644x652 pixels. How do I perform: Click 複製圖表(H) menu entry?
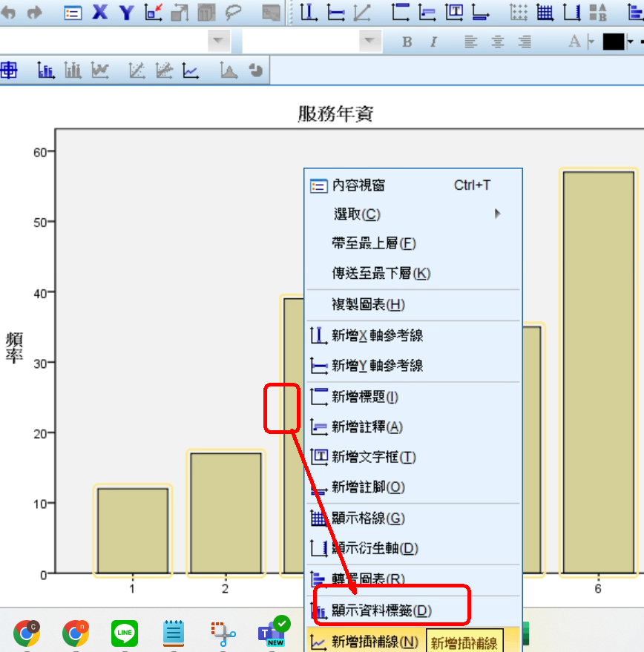[x=367, y=305]
